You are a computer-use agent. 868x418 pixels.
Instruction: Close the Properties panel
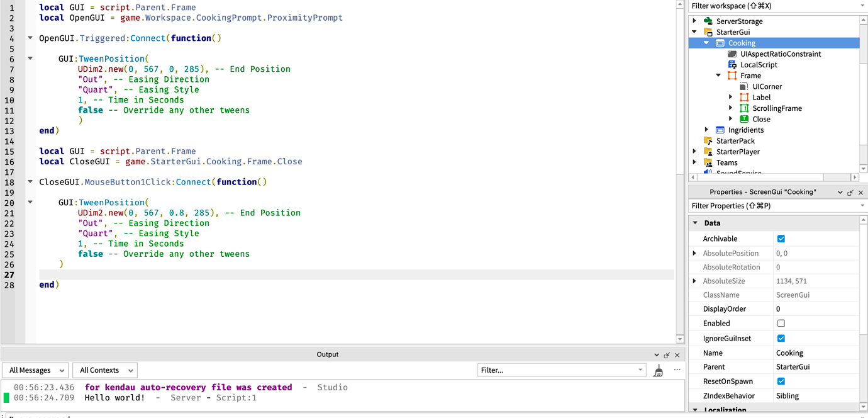click(861, 193)
